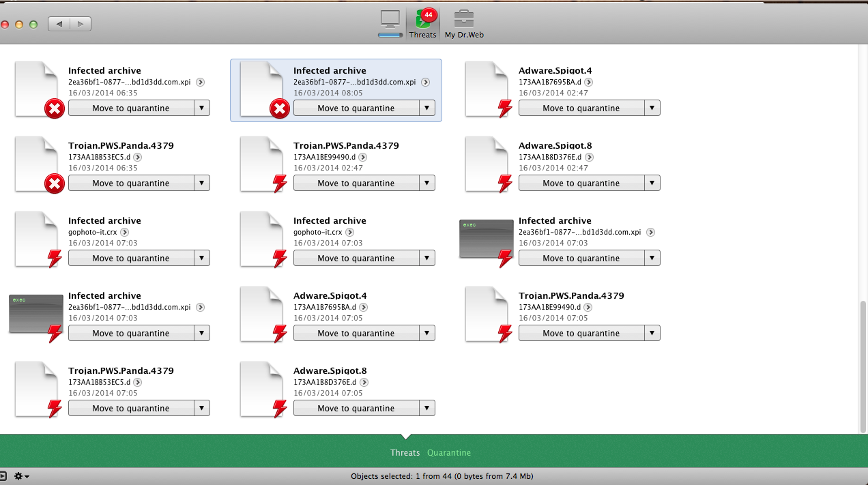Image resolution: width=868 pixels, height=485 pixels.
Task: Select file icon of Adware.Spigot.4 dated 07:05
Action: pos(263,314)
